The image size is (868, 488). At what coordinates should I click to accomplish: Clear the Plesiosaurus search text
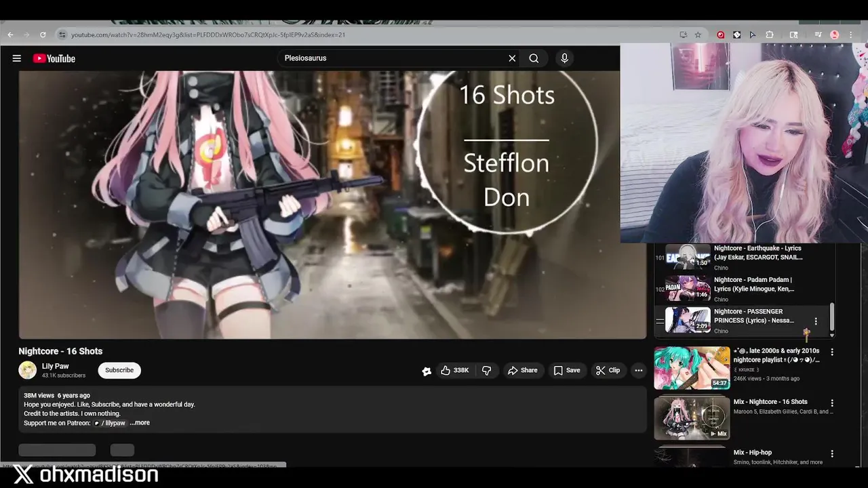point(512,58)
